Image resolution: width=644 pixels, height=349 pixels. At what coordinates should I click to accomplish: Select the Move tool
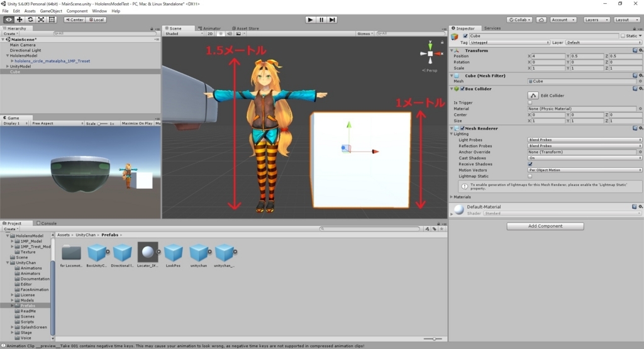[19, 19]
